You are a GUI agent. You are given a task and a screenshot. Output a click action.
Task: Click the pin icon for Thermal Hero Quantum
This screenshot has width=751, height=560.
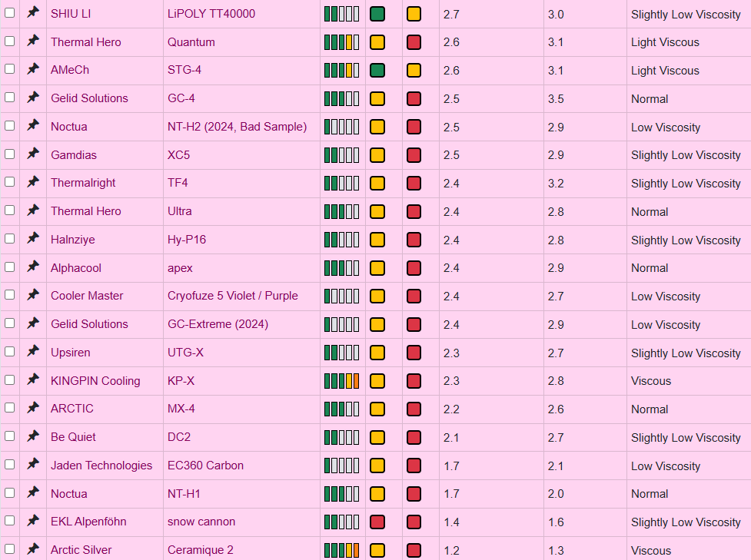32,41
